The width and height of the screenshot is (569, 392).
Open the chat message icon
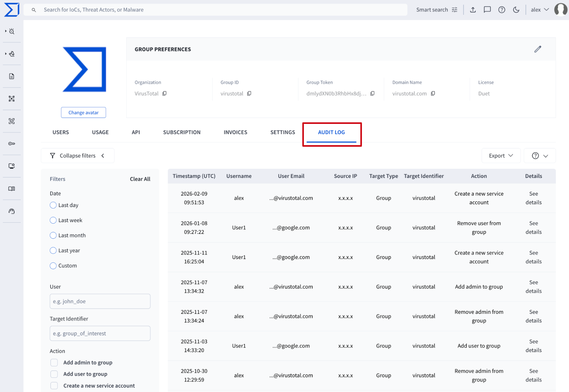tap(487, 10)
